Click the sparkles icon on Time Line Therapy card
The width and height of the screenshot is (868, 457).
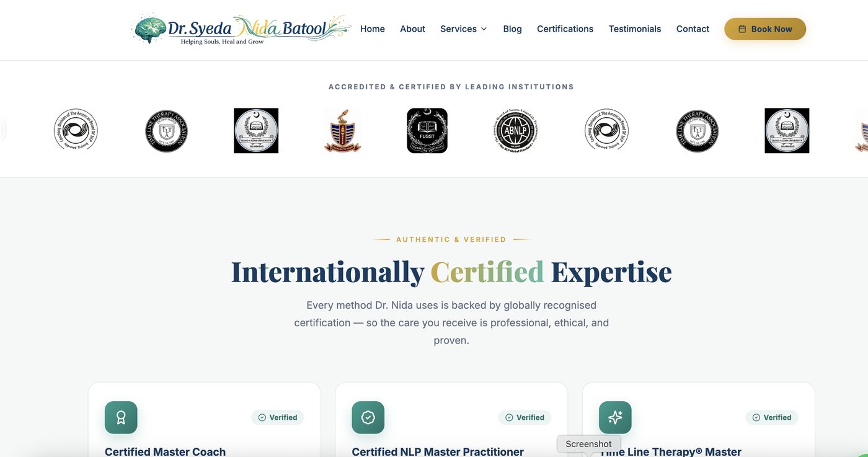[x=615, y=417]
